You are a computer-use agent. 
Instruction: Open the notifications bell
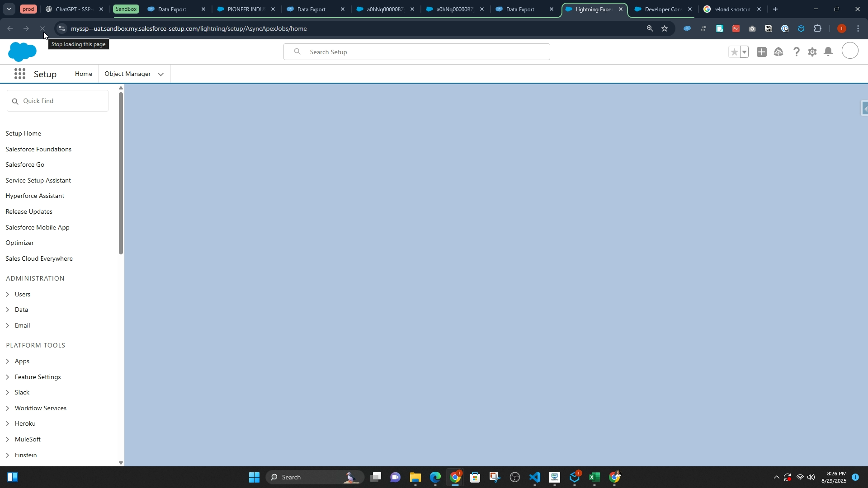point(828,52)
